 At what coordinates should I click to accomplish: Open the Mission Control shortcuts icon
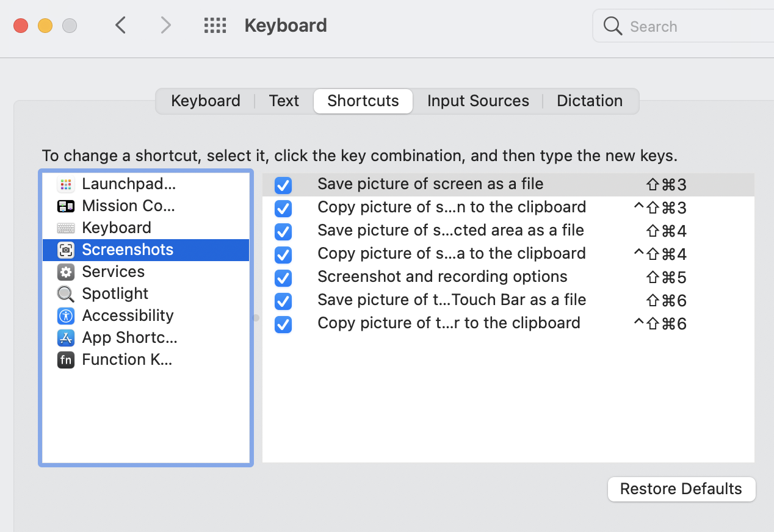tap(65, 206)
